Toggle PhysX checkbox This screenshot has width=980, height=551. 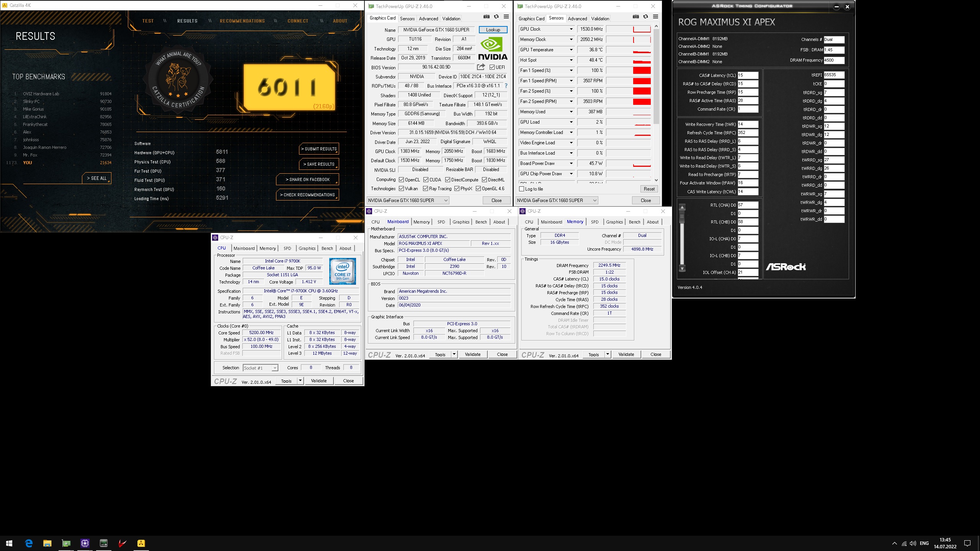click(457, 189)
